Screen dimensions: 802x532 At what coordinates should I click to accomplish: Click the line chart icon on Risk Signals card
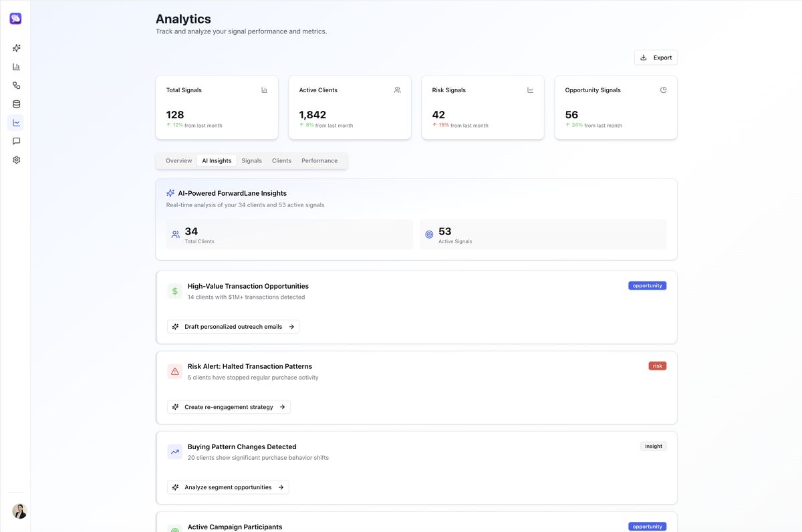(x=530, y=90)
